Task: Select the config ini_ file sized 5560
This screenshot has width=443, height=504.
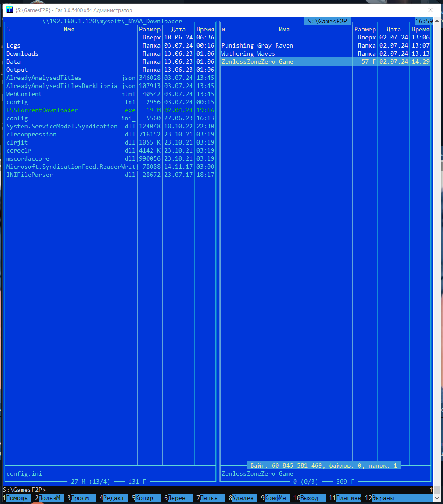Action: click(110, 118)
